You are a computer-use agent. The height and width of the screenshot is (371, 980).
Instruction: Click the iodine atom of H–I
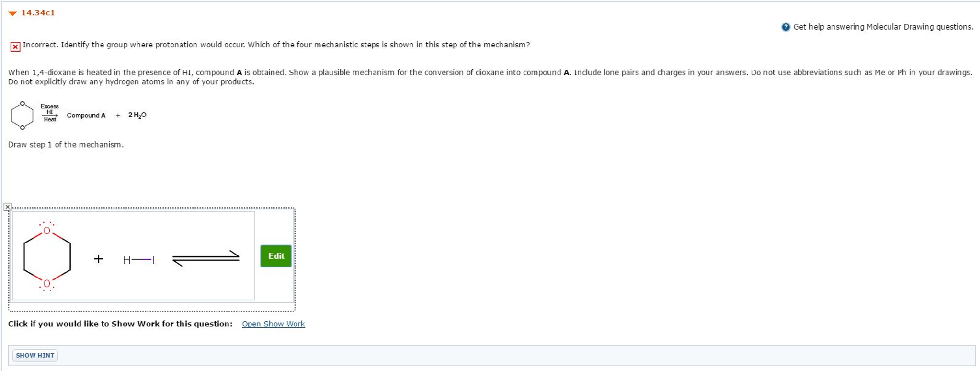coord(153,260)
